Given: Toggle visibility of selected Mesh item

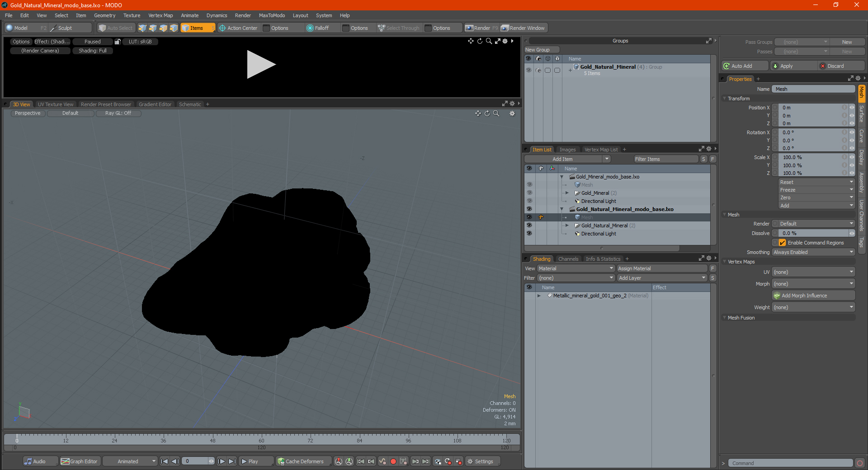Looking at the screenshot, I should tap(529, 217).
